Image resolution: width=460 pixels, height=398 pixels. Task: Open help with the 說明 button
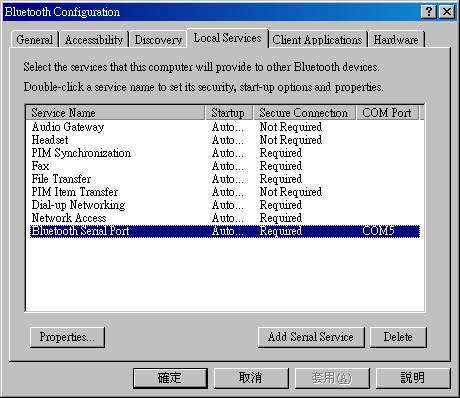click(413, 378)
